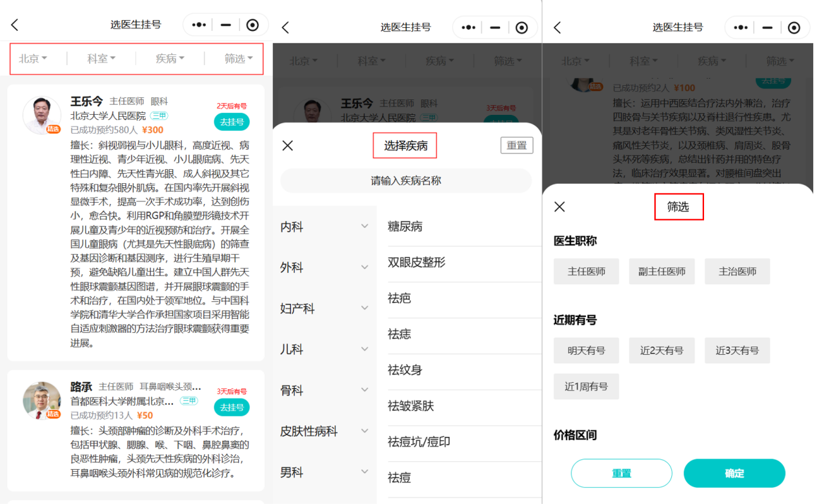The image size is (817, 504).
Task: Click 重置 in the 选择疾病 panel
Action: click(517, 145)
